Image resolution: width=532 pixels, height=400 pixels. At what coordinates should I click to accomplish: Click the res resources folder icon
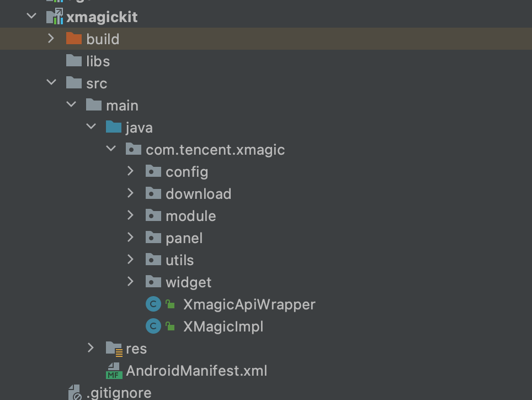click(114, 349)
